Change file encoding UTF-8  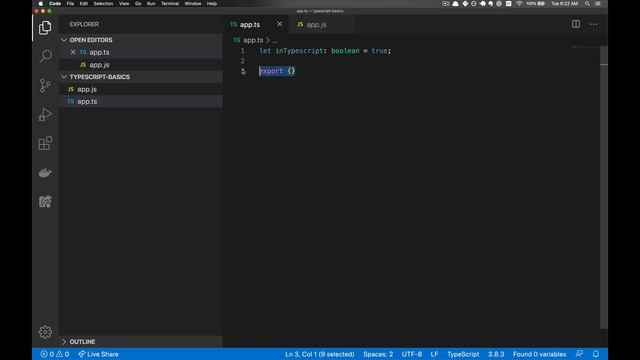tap(411, 354)
